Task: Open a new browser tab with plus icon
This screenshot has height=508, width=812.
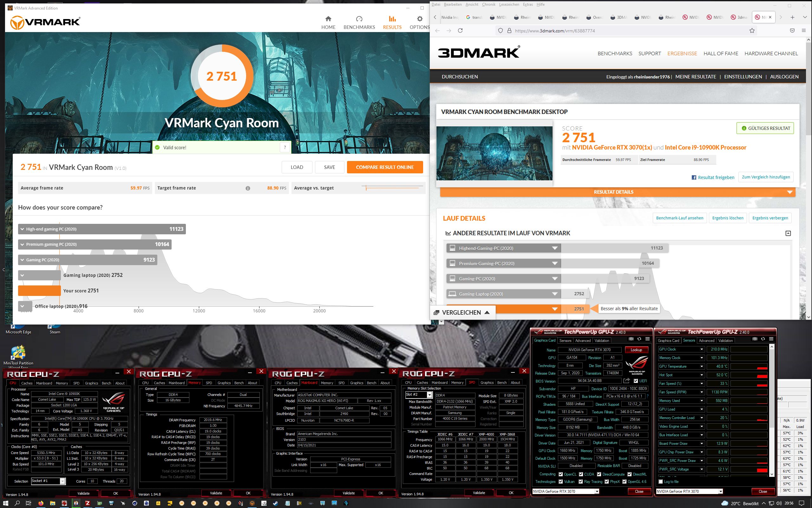Action: (x=793, y=17)
